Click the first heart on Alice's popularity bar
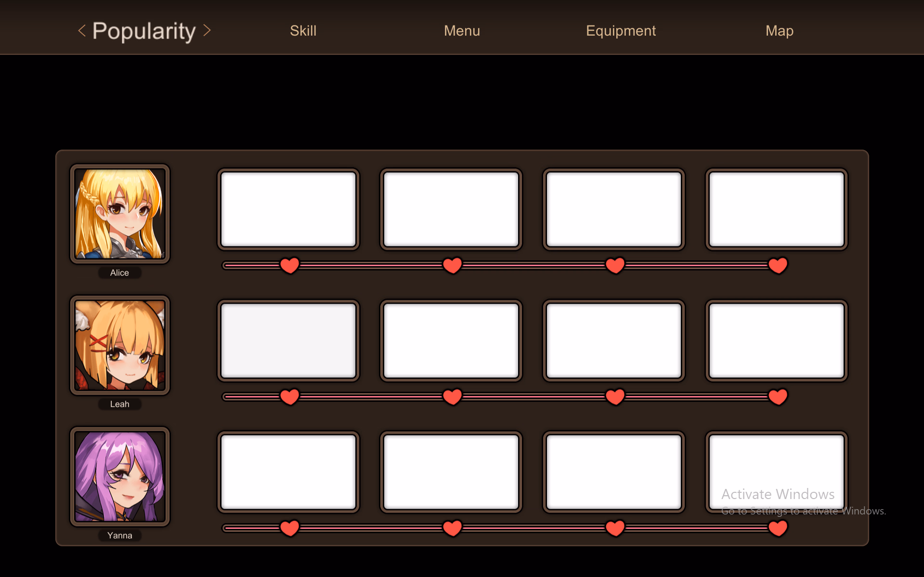 click(289, 265)
